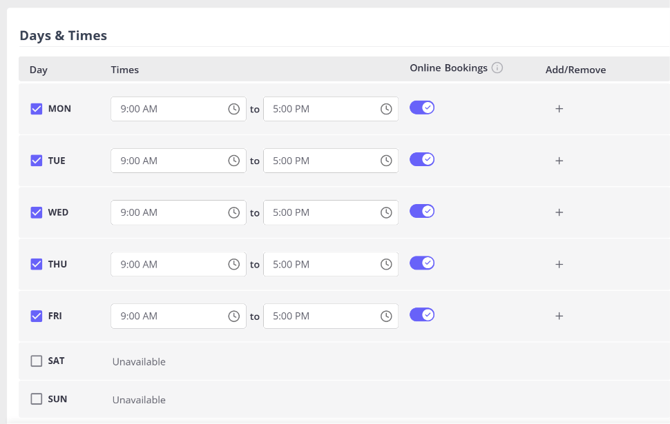The width and height of the screenshot is (670, 424).
Task: Switch off FRI online bookings toggle
Action: [422, 315]
